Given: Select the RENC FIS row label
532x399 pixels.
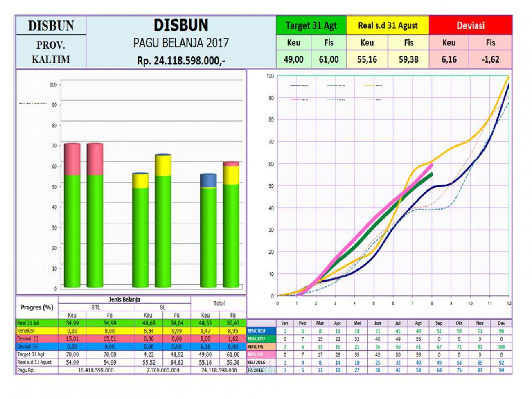Looking at the screenshot, I should 261,347.
